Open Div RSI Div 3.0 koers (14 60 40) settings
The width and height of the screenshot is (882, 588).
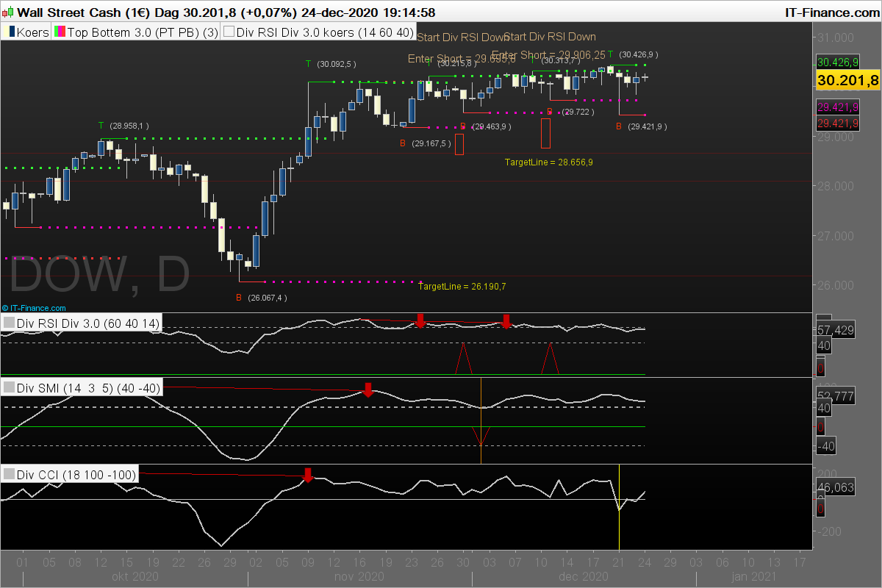coord(324,32)
